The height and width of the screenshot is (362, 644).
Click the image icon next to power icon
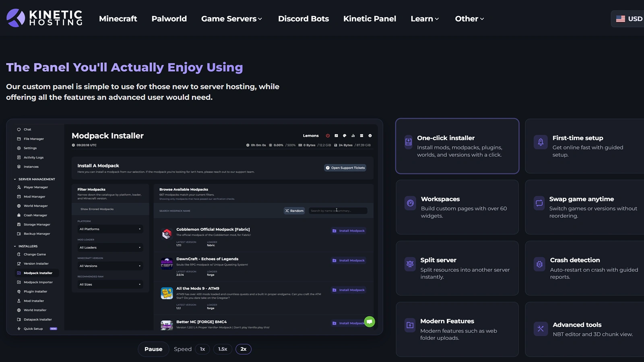coord(336,136)
